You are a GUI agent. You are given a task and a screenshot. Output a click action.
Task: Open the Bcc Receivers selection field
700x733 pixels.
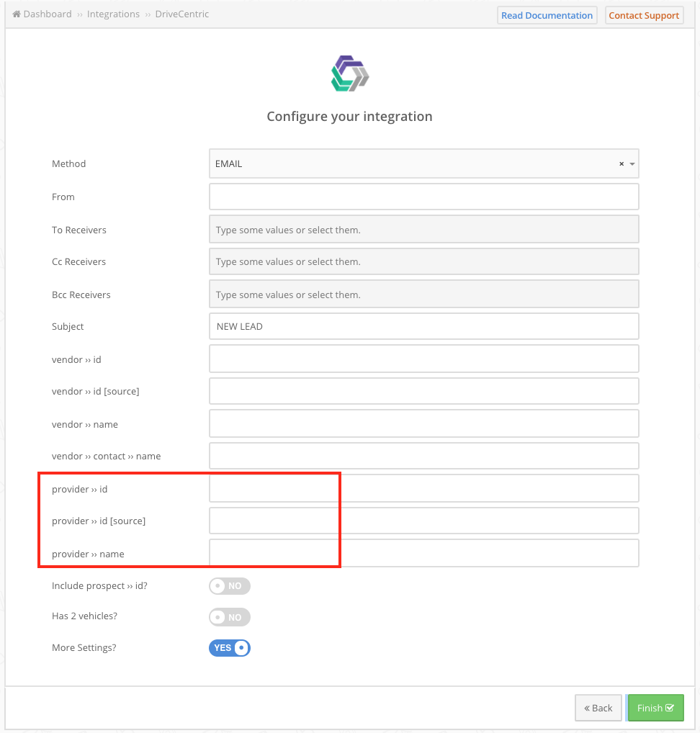coord(424,294)
